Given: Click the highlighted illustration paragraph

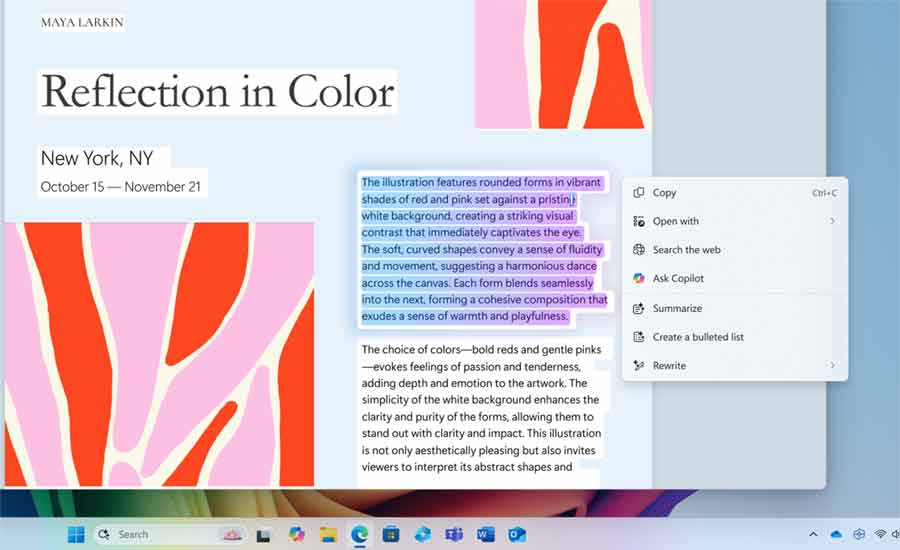Looking at the screenshot, I should tap(484, 249).
